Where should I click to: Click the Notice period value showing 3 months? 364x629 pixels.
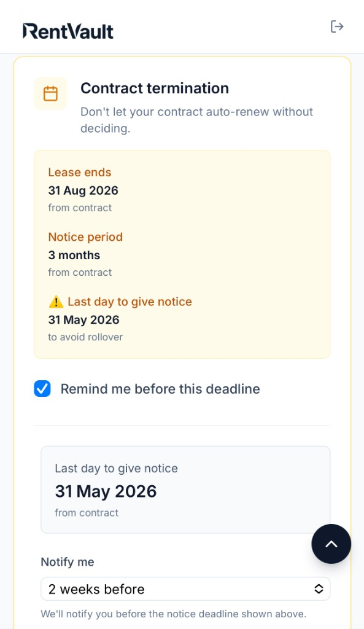74,255
